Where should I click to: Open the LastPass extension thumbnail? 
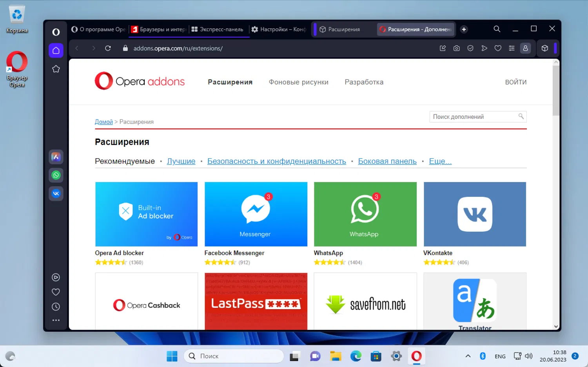[256, 301]
